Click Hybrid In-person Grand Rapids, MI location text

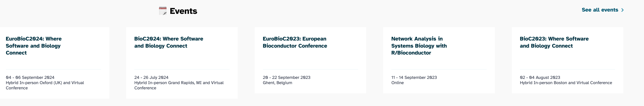(x=179, y=83)
